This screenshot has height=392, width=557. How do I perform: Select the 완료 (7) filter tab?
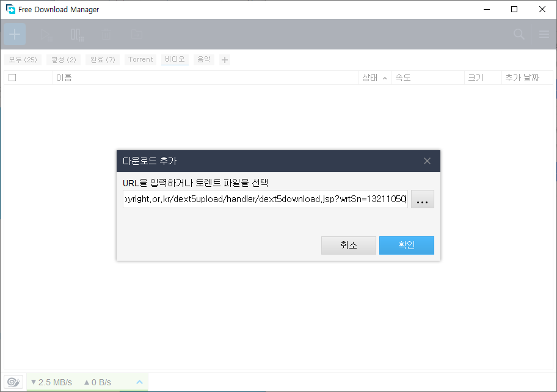click(x=103, y=60)
